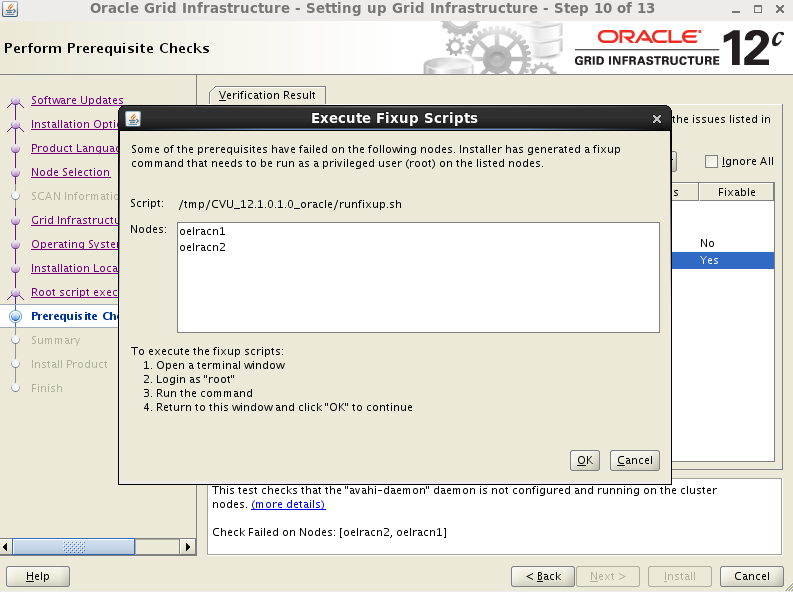793x592 pixels.
Task: Toggle the Ignore All checkbox
Action: click(x=711, y=162)
